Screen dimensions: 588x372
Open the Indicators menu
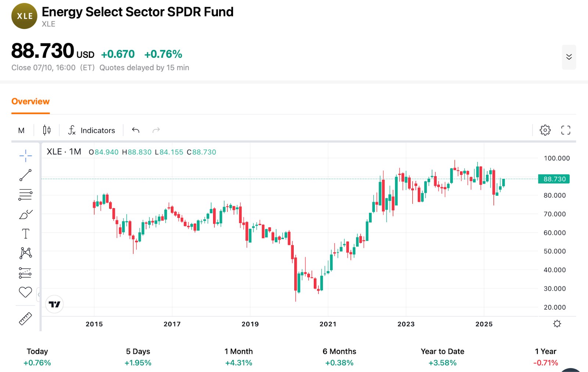(92, 130)
